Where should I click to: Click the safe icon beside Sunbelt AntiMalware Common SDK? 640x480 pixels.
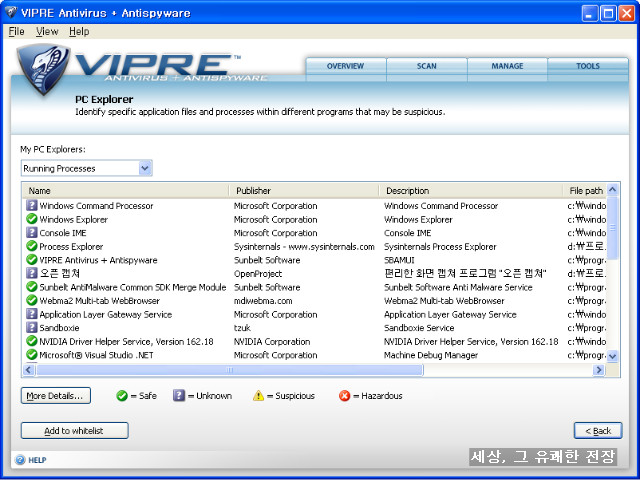click(31, 287)
